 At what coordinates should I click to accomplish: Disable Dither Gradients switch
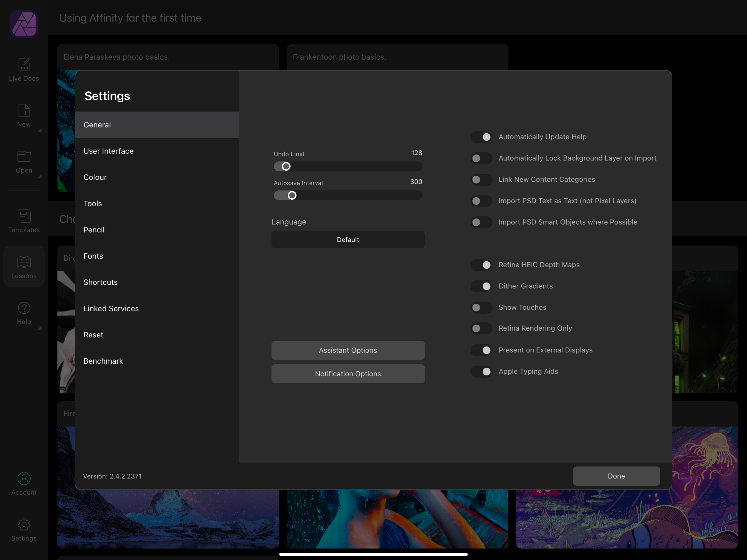[x=481, y=286]
